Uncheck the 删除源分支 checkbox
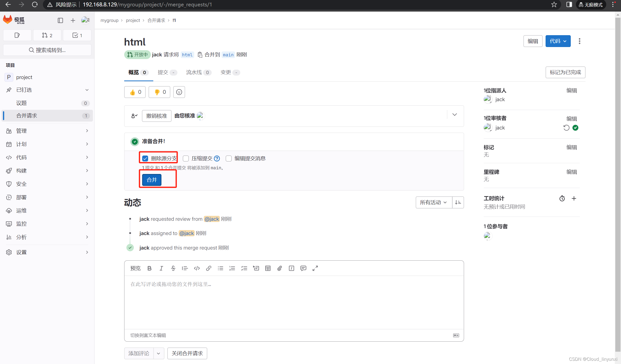This screenshot has width=621, height=364. point(145,158)
